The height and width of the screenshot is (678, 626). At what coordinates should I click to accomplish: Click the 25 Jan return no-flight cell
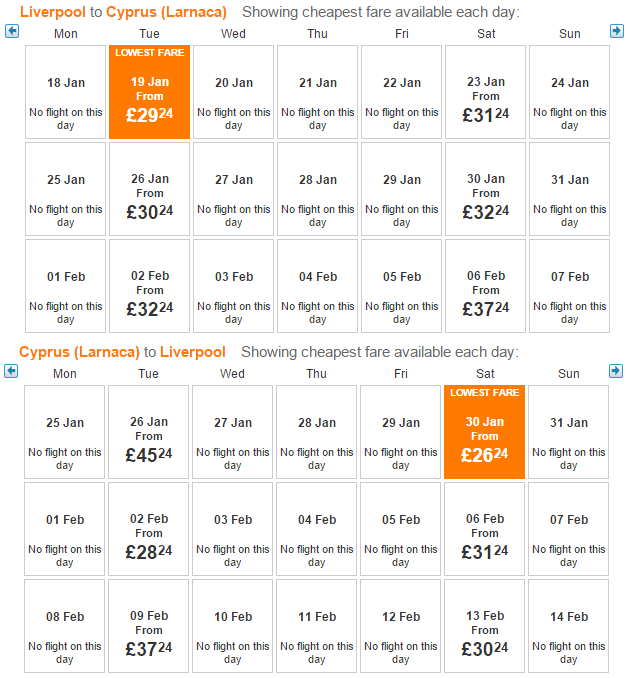pyautogui.click(x=65, y=432)
